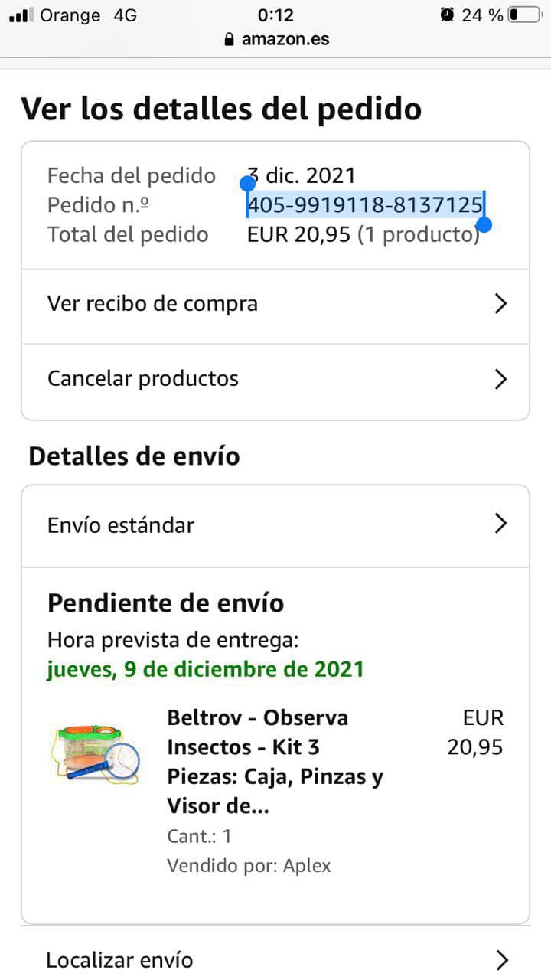
Task: Open Ver recibo de compra
Action: click(x=153, y=304)
